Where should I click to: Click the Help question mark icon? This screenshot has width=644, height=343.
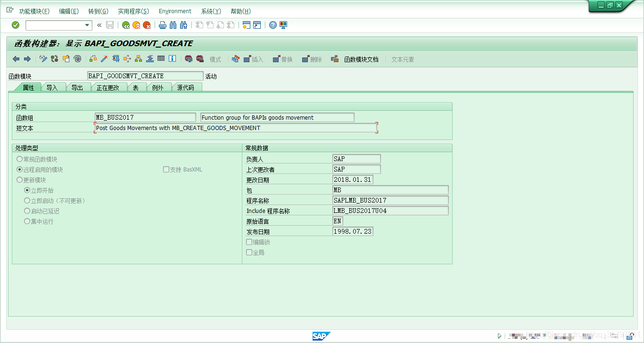[273, 25]
